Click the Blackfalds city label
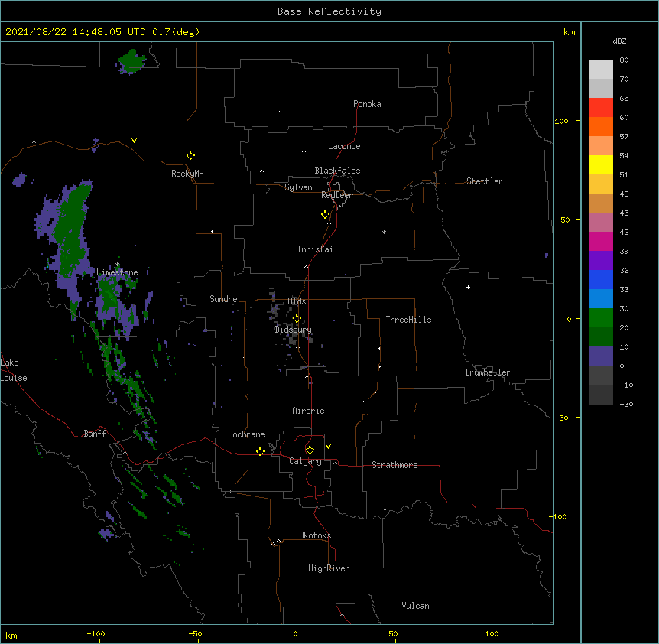The image size is (659, 644). point(337,171)
